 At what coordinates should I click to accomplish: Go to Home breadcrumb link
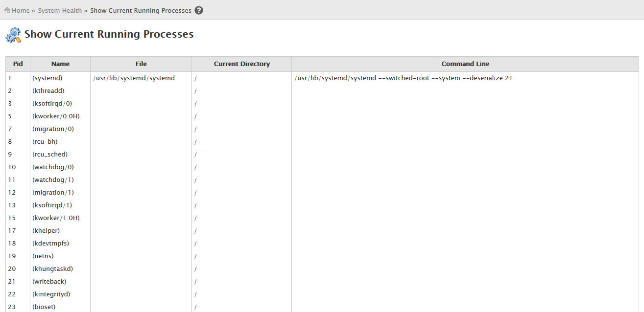coord(21,10)
